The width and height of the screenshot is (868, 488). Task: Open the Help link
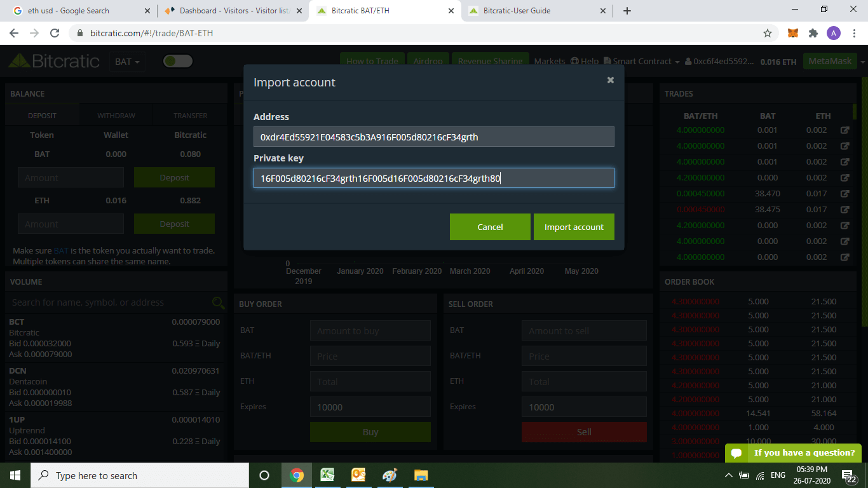coord(585,61)
